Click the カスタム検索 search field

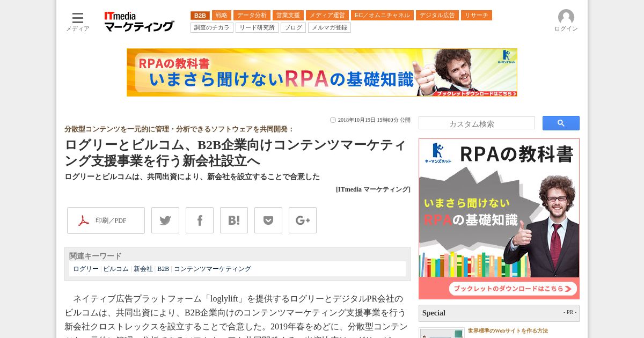477,123
